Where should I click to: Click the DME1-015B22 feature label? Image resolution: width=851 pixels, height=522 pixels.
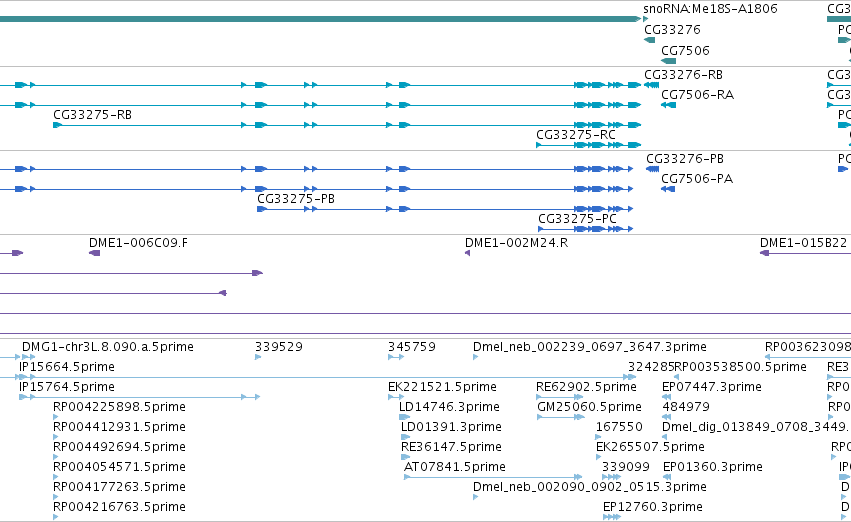point(803,243)
